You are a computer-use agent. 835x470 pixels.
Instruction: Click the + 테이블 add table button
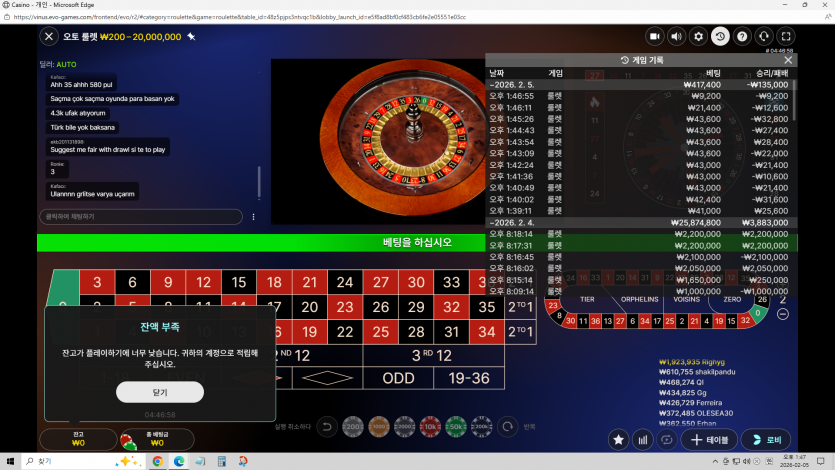point(709,440)
